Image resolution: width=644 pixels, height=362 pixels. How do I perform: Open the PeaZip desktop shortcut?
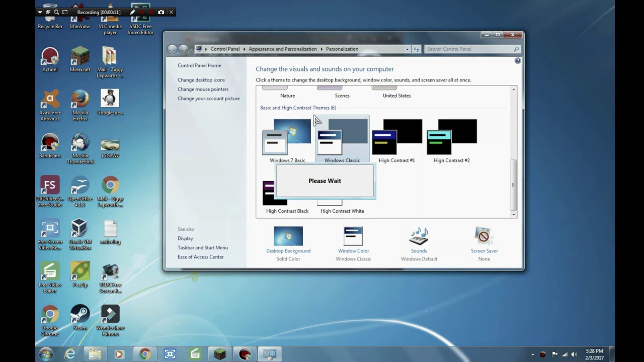pyautogui.click(x=80, y=275)
